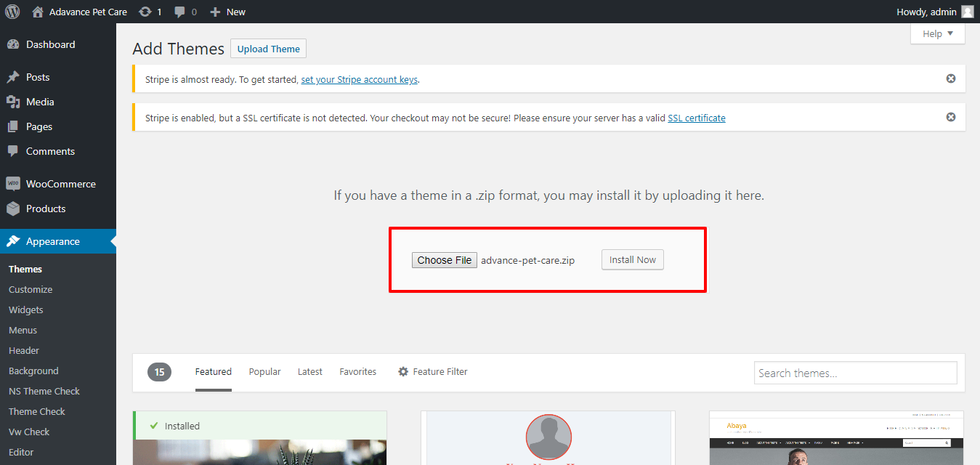Expand the Help dropdown
This screenshot has width=980, height=465.
point(937,33)
